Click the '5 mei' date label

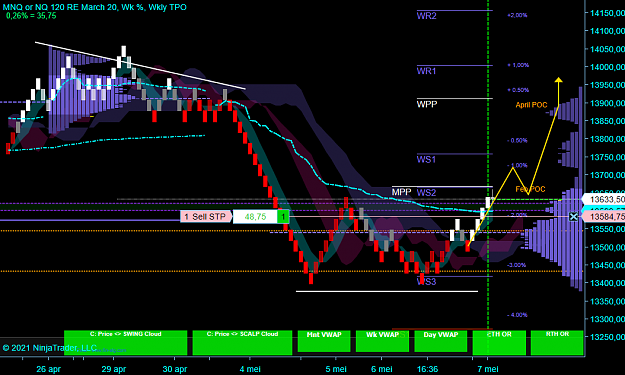336,369
